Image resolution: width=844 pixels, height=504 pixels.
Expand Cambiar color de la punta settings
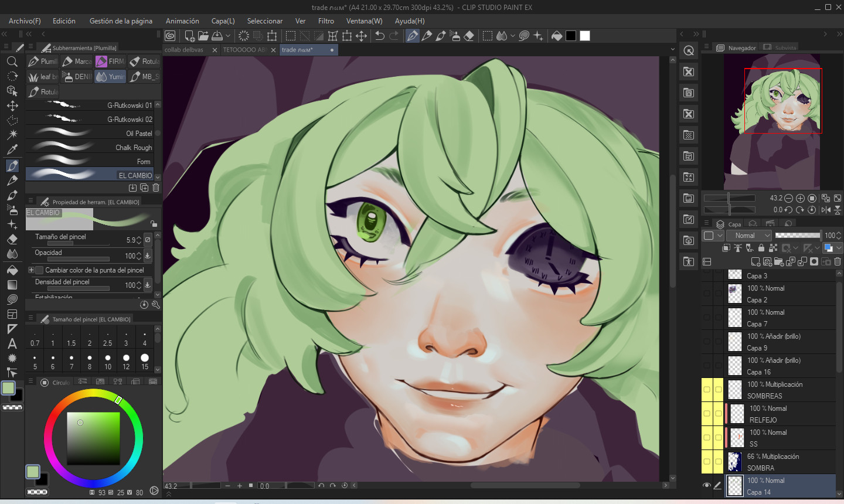pos(31,270)
